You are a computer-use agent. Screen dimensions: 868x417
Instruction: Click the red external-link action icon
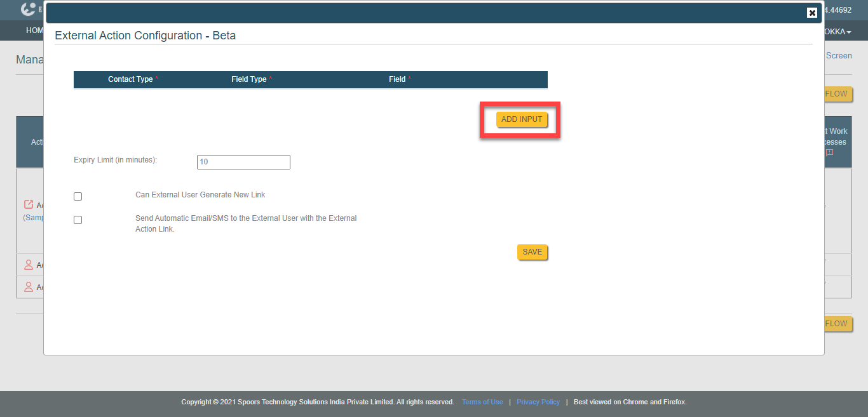click(29, 204)
